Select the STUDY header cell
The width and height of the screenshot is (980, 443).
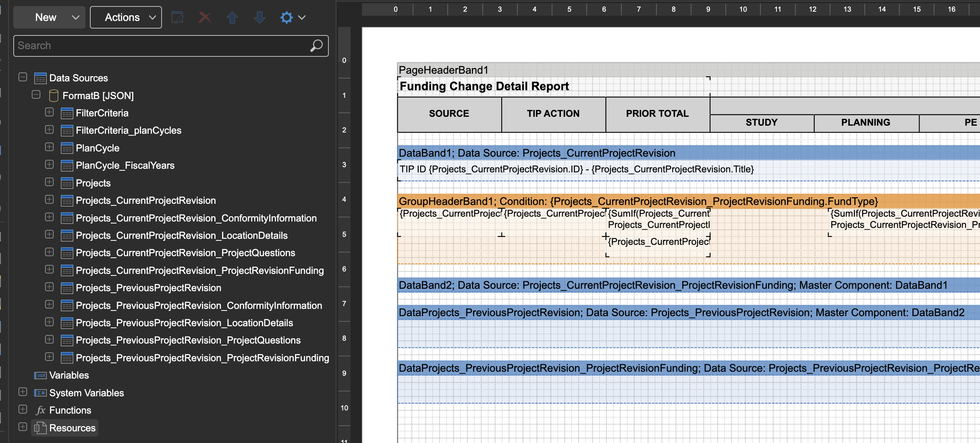click(x=762, y=123)
